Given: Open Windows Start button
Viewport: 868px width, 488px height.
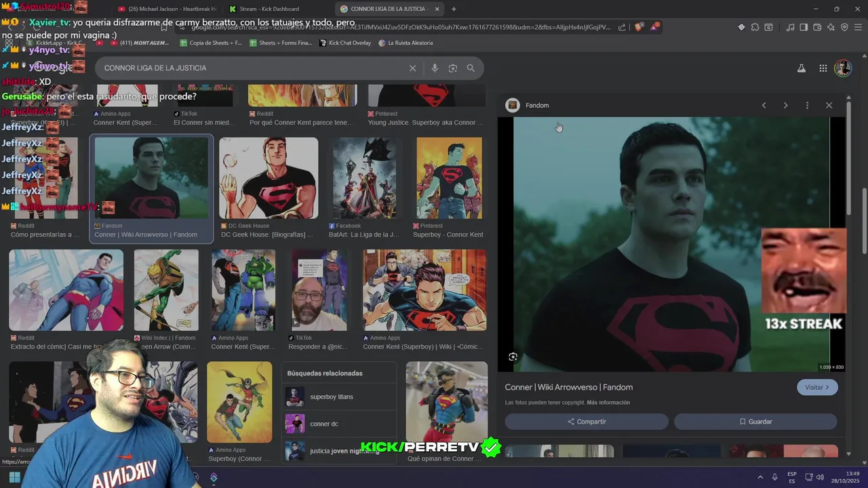Looking at the screenshot, I should pos(14,477).
